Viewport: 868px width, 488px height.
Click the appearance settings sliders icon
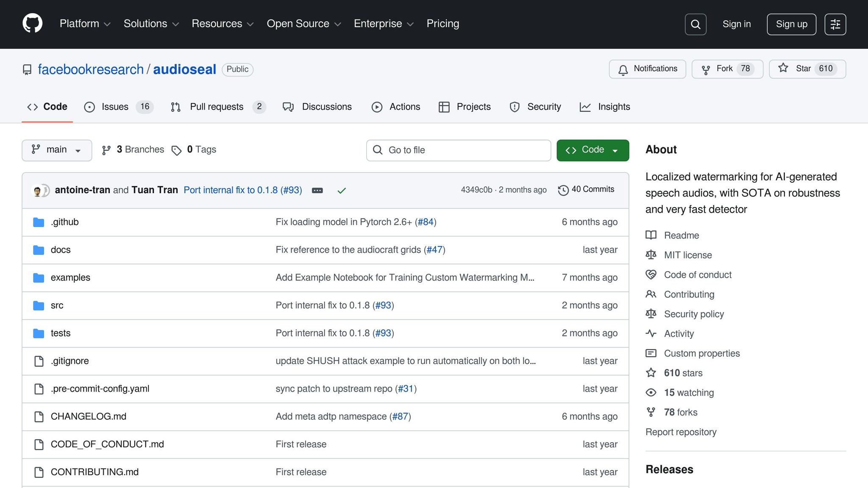835,24
